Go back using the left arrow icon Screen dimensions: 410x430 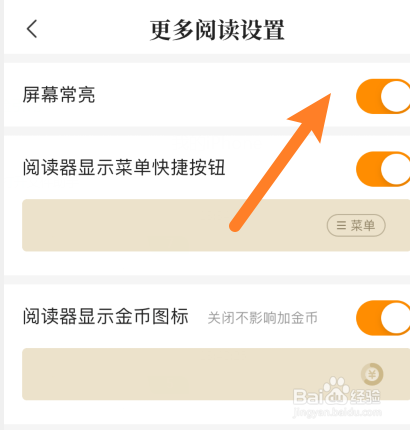coord(32,29)
